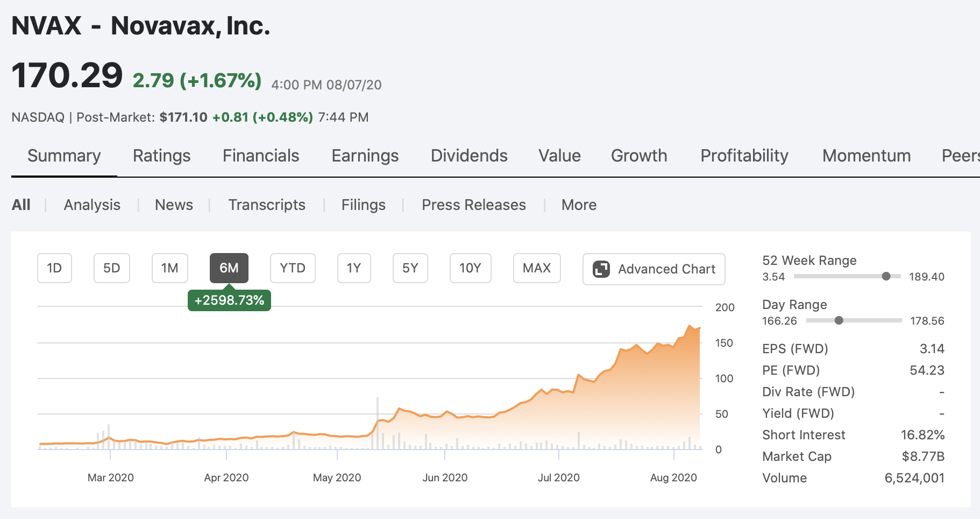980x519 pixels.
Task: Open the Peers tab
Action: (961, 156)
